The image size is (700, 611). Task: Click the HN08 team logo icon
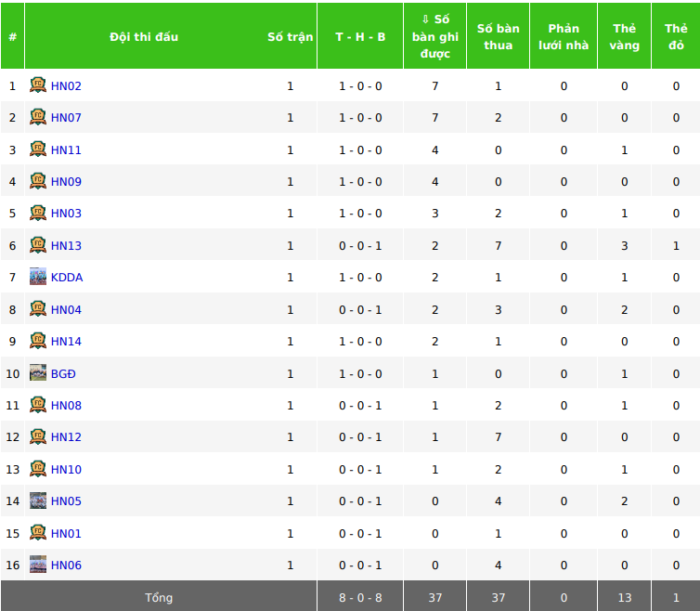point(38,405)
